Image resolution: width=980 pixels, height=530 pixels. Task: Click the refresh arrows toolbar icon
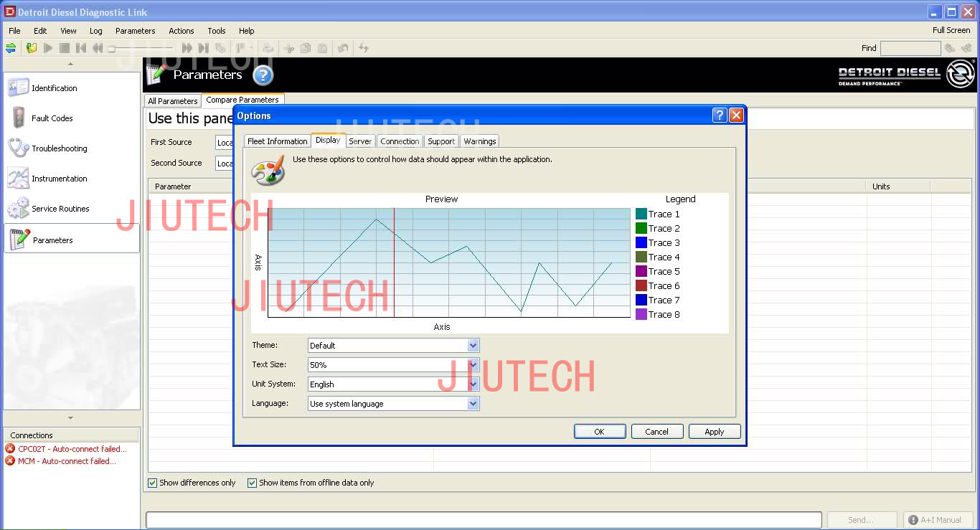(364, 48)
